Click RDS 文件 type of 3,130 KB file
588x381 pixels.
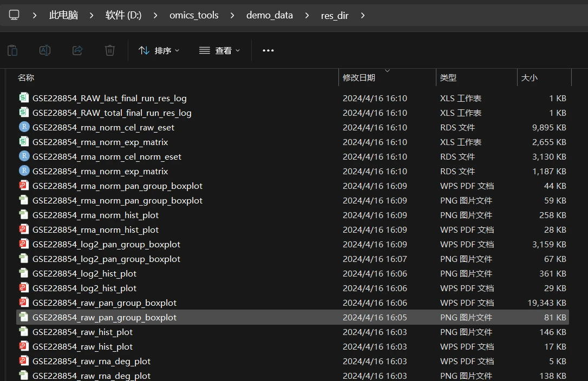click(x=458, y=157)
